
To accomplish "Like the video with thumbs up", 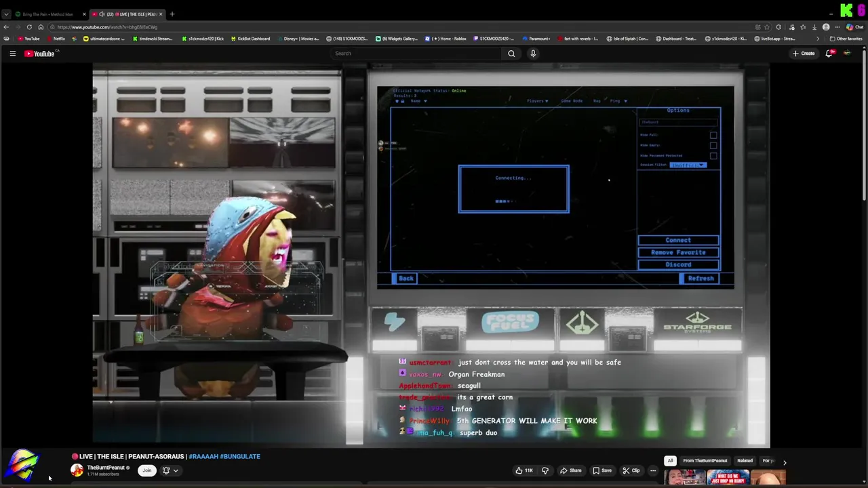I will click(x=524, y=470).
